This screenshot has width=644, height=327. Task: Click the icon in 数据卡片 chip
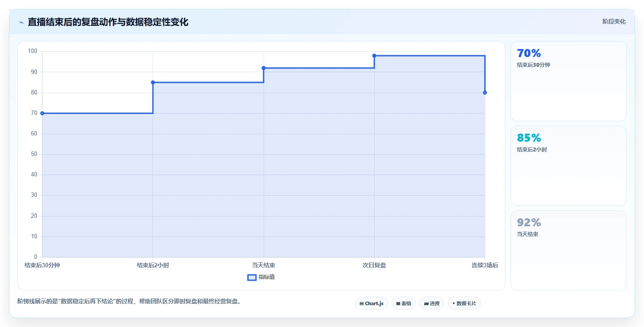(x=454, y=303)
